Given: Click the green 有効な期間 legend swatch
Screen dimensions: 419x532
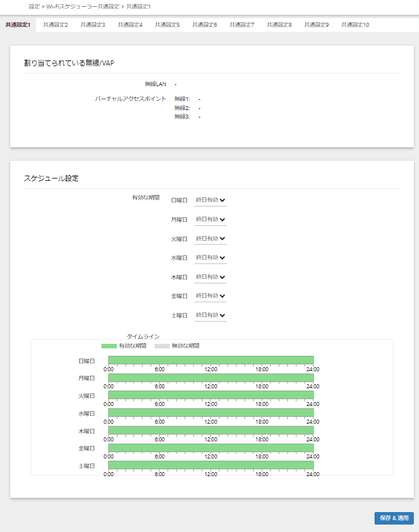Looking at the screenshot, I should click(109, 346).
